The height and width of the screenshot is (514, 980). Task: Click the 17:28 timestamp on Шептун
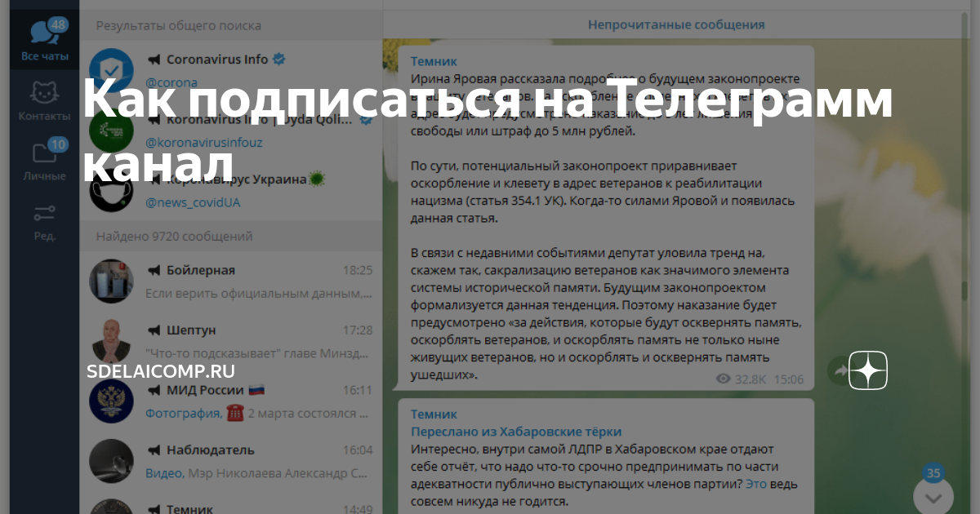click(358, 330)
